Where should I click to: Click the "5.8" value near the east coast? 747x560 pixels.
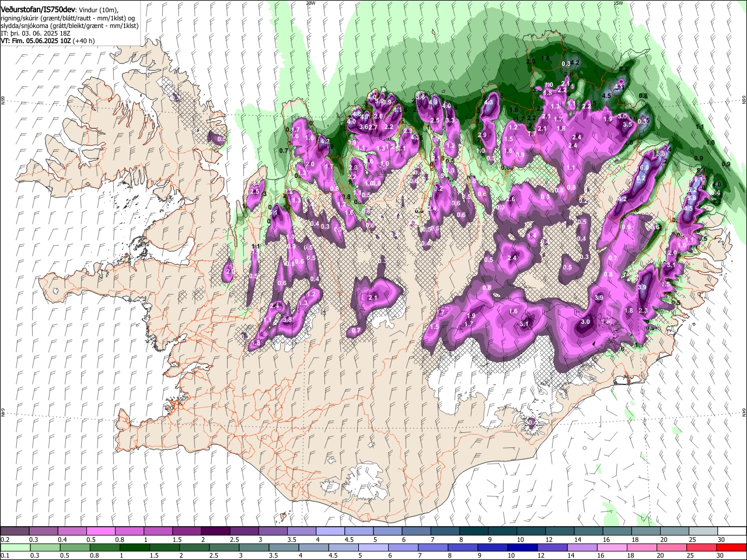693,199
